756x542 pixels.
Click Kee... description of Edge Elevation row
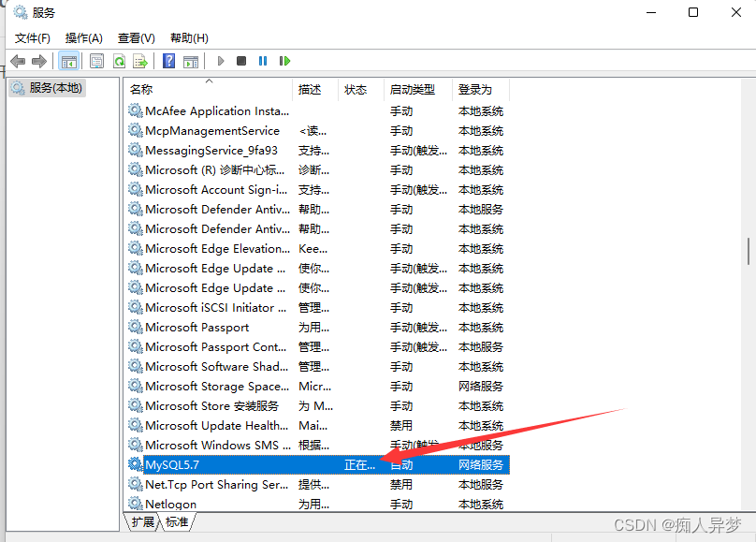(x=313, y=249)
